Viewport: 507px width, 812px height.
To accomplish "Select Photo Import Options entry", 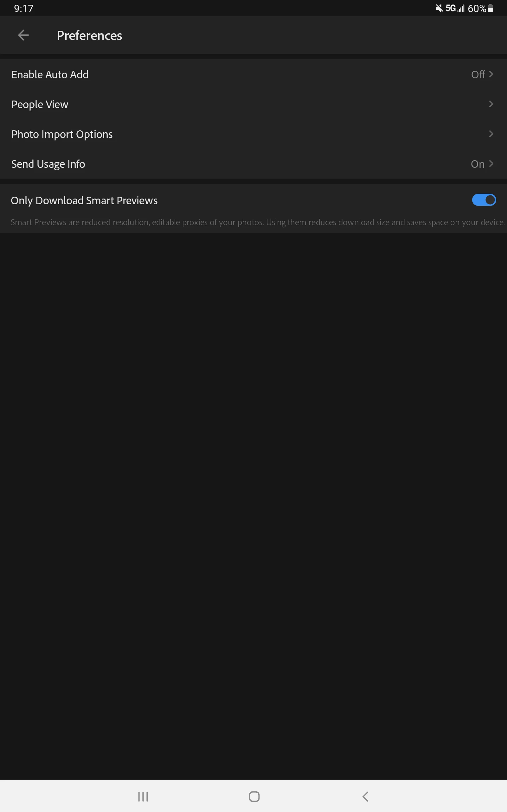I will pyautogui.click(x=253, y=134).
